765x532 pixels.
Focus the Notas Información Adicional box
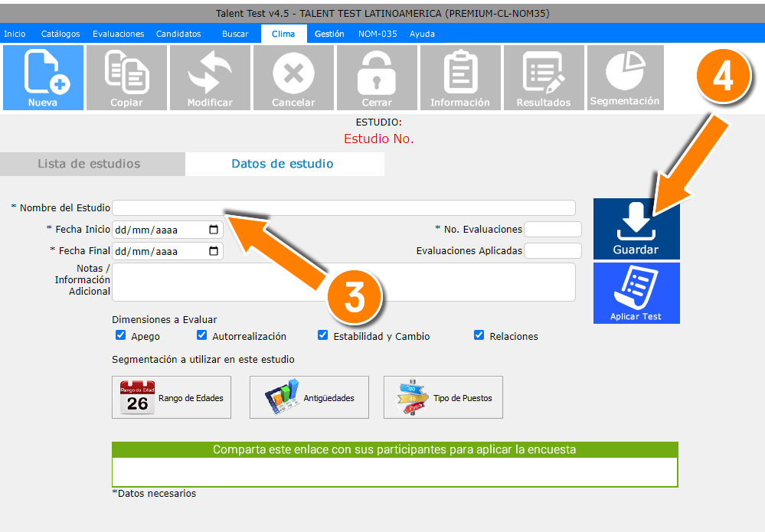click(x=344, y=282)
